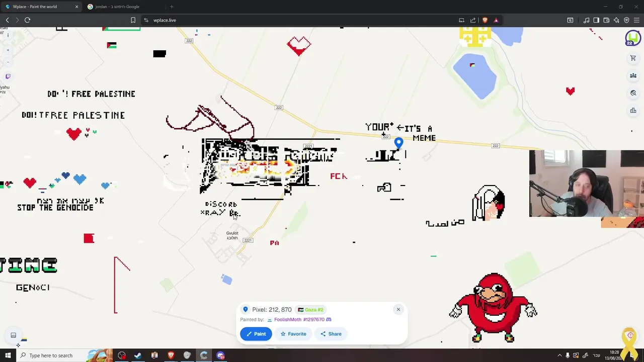Go back with browser back arrow

pos(7,20)
